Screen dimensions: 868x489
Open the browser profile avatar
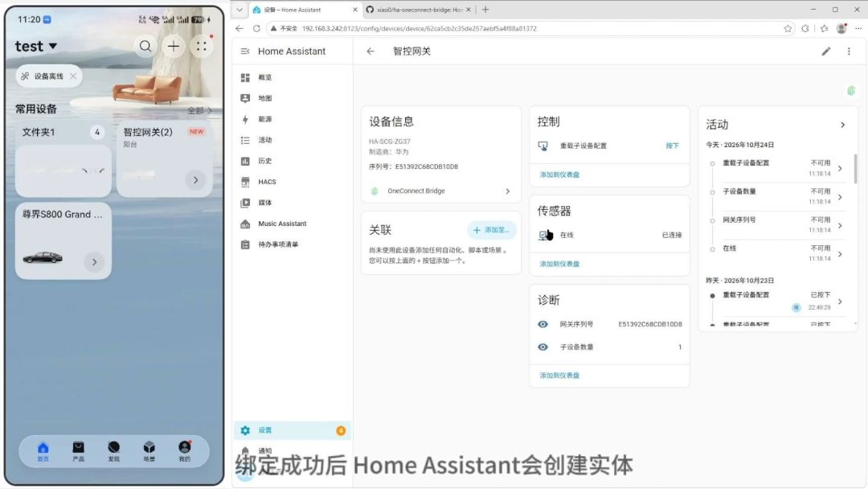pos(841,28)
